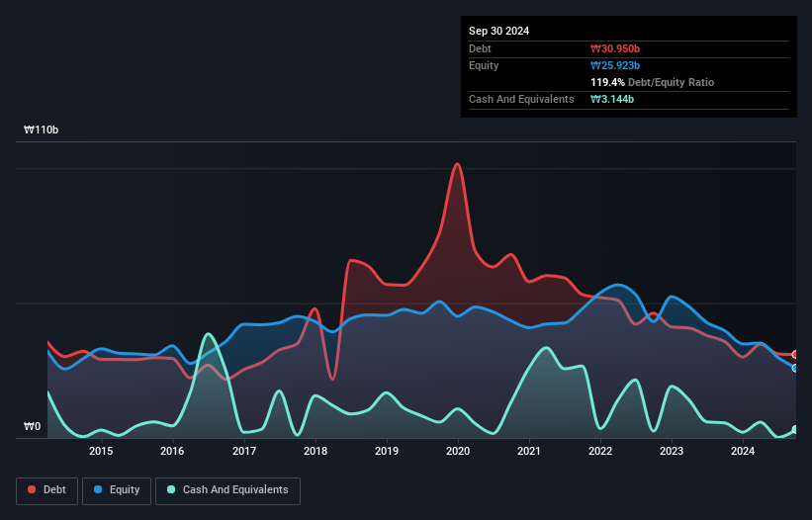
Task: Toggle the Cash And Equivalents legend button
Action: pyautogui.click(x=227, y=491)
